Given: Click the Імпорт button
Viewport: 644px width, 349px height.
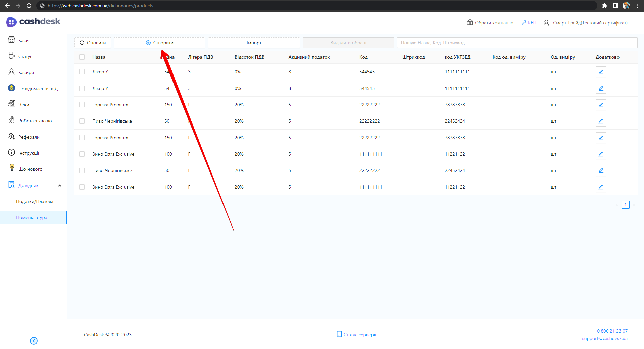Looking at the screenshot, I should [254, 43].
